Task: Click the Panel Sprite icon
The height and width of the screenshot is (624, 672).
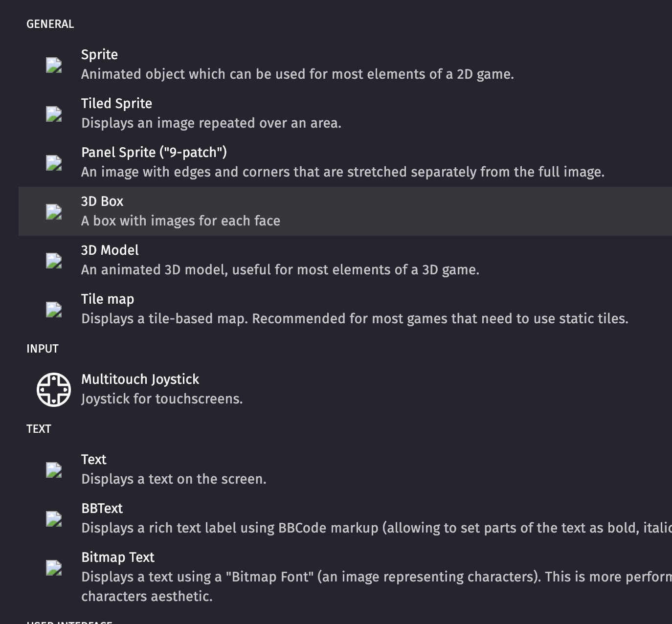Action: pyautogui.click(x=54, y=163)
